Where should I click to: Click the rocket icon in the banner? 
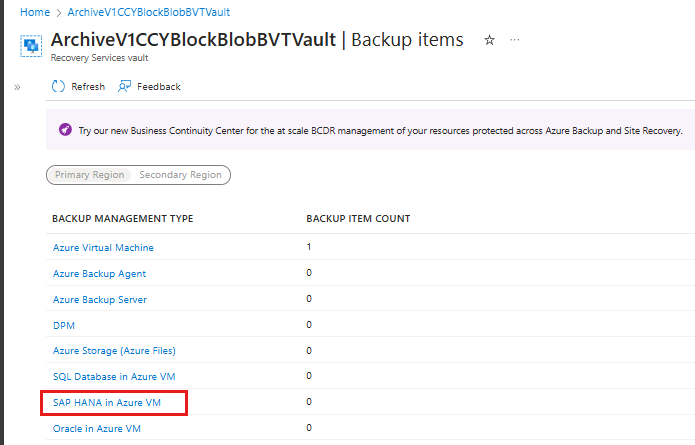[x=65, y=130]
